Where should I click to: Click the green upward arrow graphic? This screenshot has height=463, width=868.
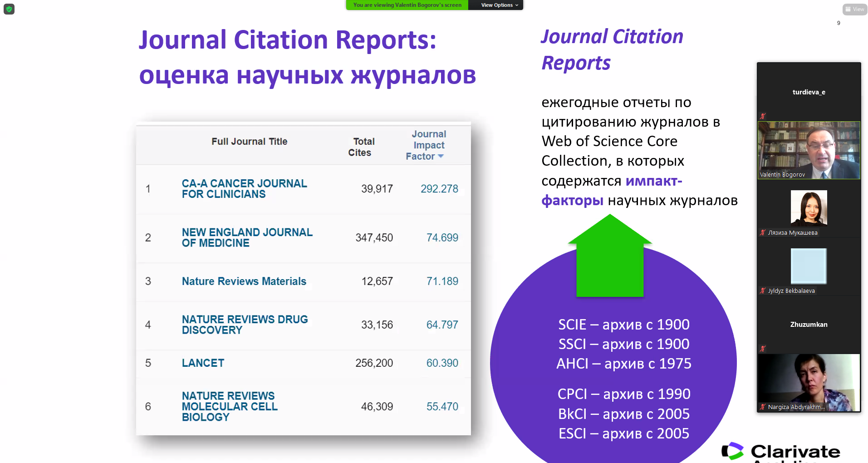610,256
